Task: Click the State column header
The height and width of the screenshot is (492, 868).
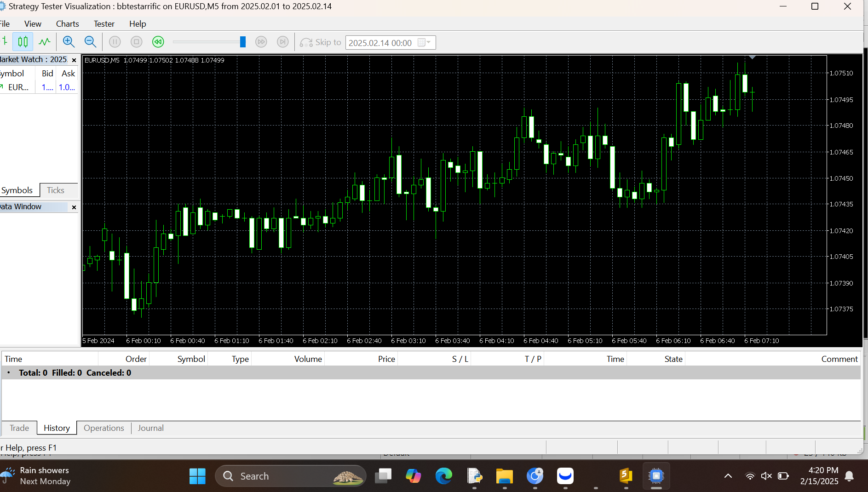Action: (656, 359)
